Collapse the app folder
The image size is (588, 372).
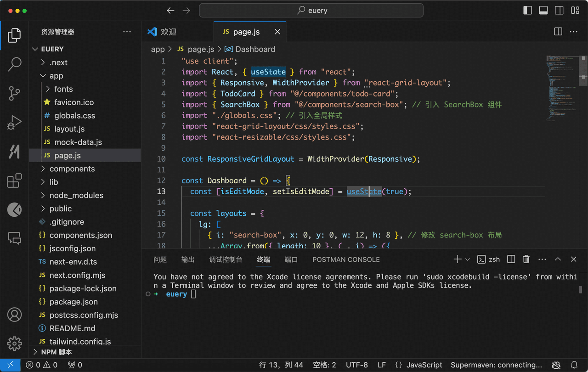[x=85, y=76]
